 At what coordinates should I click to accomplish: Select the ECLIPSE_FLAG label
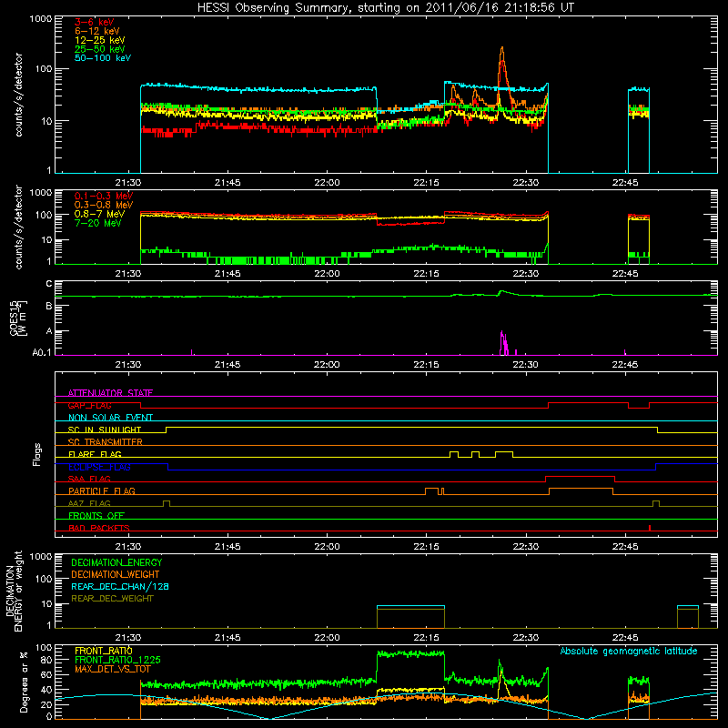pos(99,467)
